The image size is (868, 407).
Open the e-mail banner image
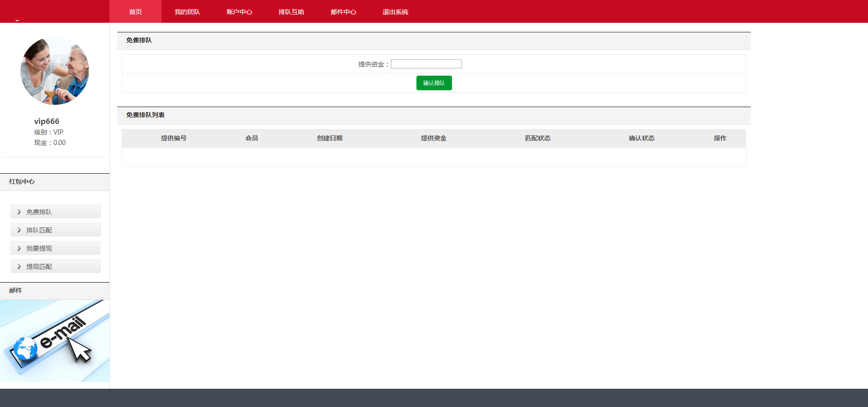pyautogui.click(x=55, y=340)
